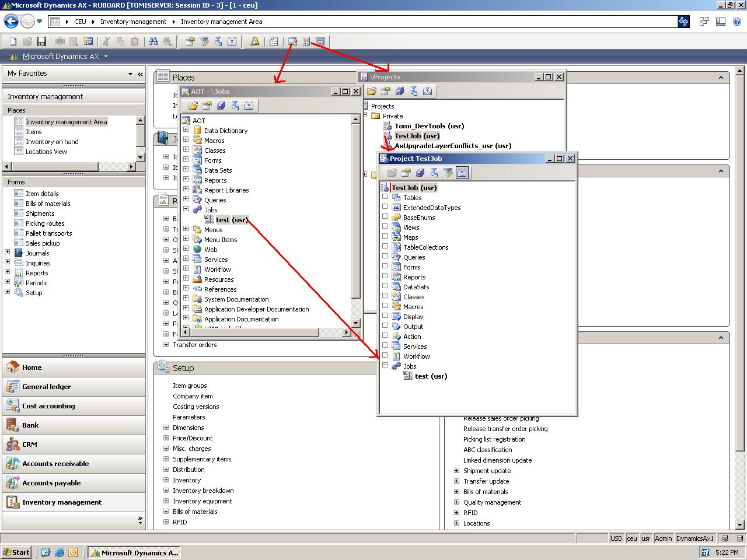Image resolution: width=747 pixels, height=560 pixels.
Task: Open Bills of materials form link
Action: (x=48, y=204)
